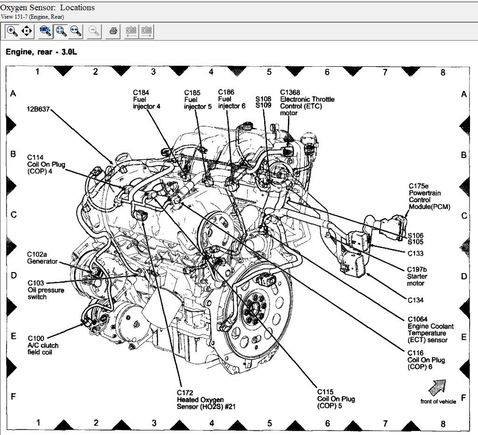Image resolution: width=478 pixels, height=435 pixels.
Task: Click the front of vehicle arrow
Action: click(437, 388)
